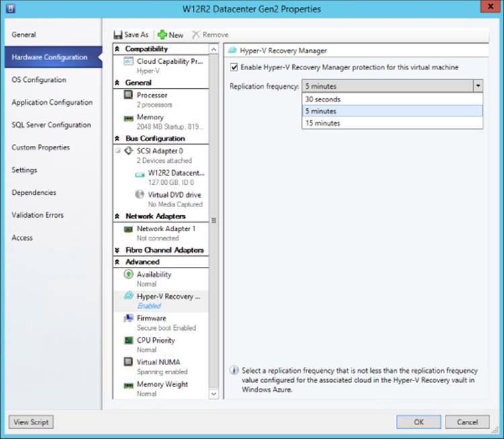The width and height of the screenshot is (504, 439).
Task: Click the Virtual DVD drive disc icon
Action: coord(140,194)
